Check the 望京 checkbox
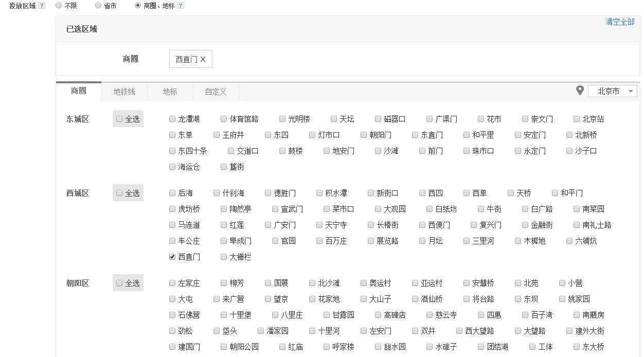 (x=268, y=299)
